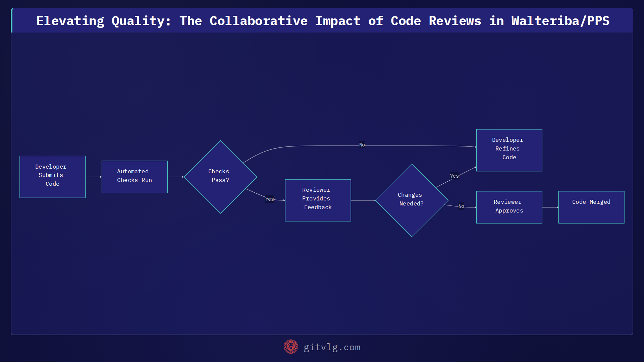
Task: Select the Developer Refines Code box
Action: pyautogui.click(x=509, y=150)
